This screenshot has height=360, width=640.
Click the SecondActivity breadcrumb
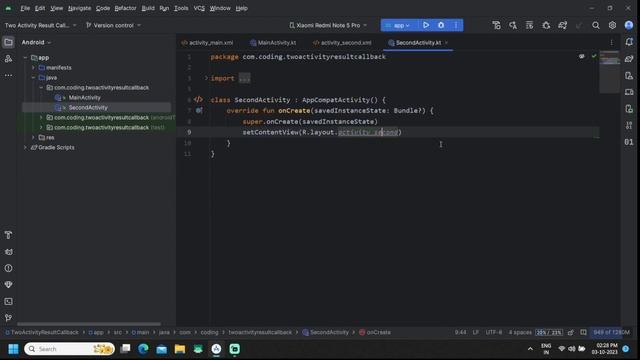(326, 332)
